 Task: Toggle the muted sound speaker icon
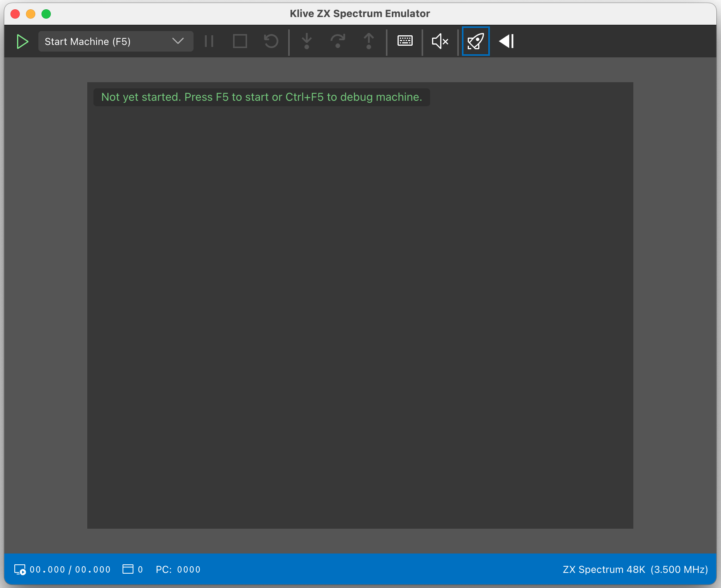point(440,41)
